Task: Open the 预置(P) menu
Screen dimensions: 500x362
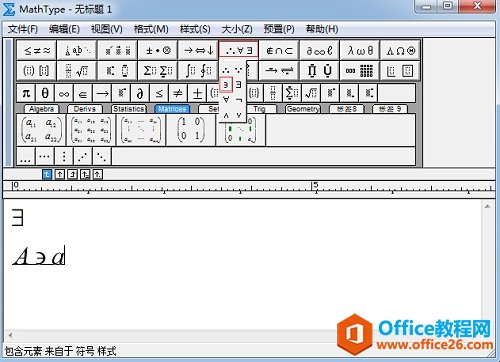Action: [279, 29]
